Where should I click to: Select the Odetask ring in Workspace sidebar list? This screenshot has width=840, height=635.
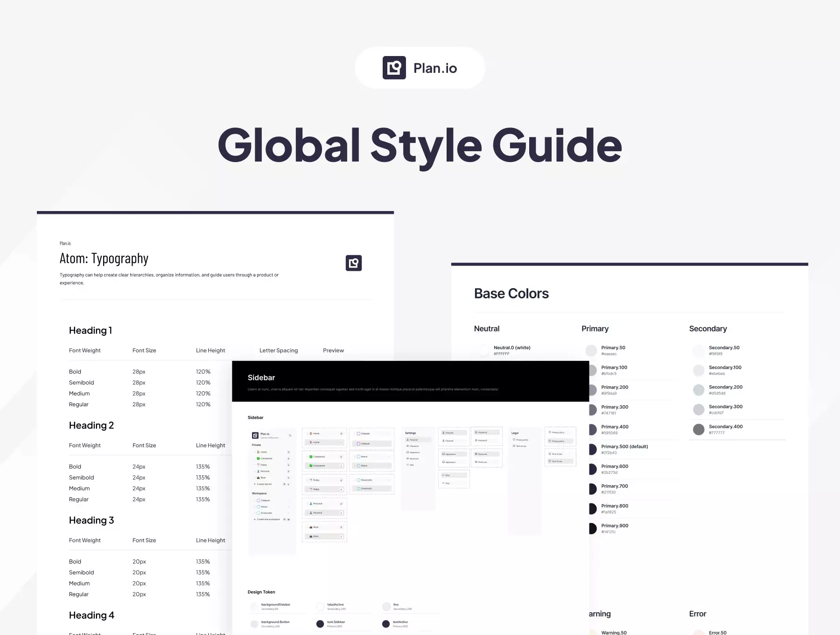tap(259, 501)
